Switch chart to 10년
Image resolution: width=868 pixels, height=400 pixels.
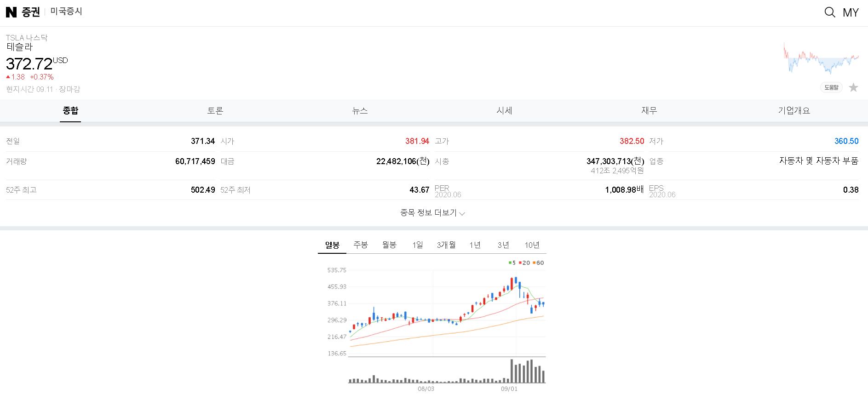[532, 245]
